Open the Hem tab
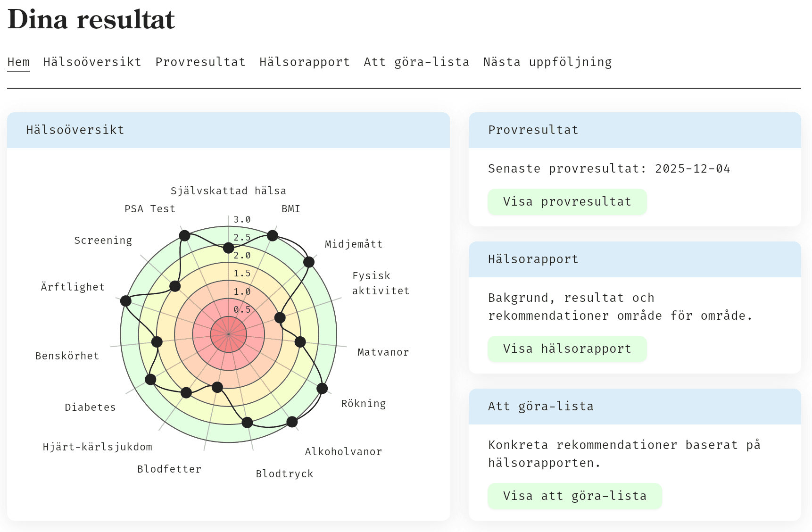 18,62
